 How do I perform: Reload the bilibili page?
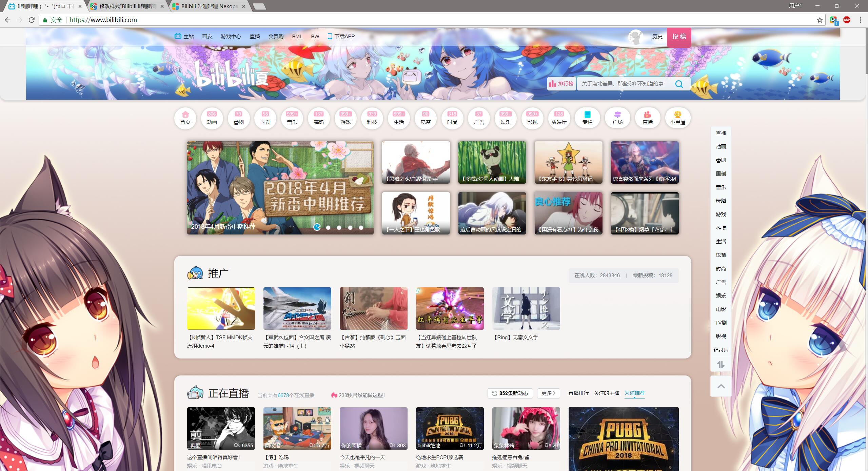point(32,20)
